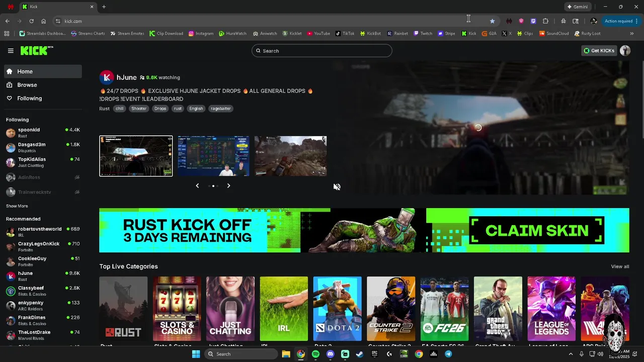Open the Clip Download bookmark
The height and width of the screenshot is (362, 644).
point(167,34)
